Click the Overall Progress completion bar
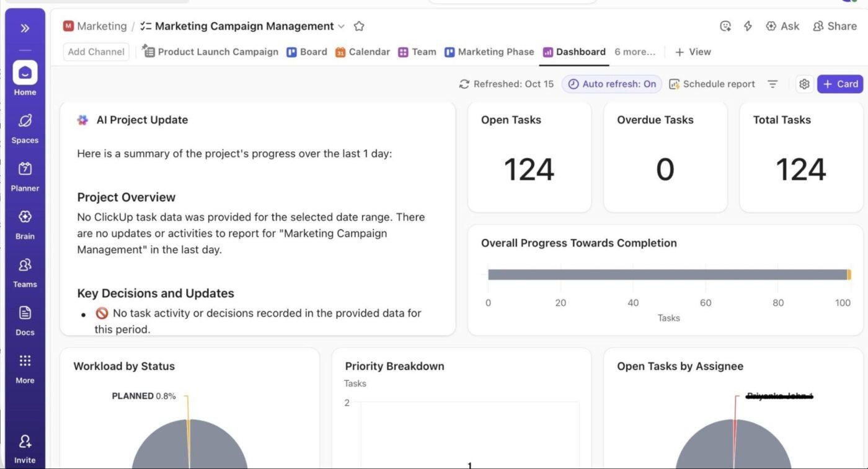 pos(666,273)
